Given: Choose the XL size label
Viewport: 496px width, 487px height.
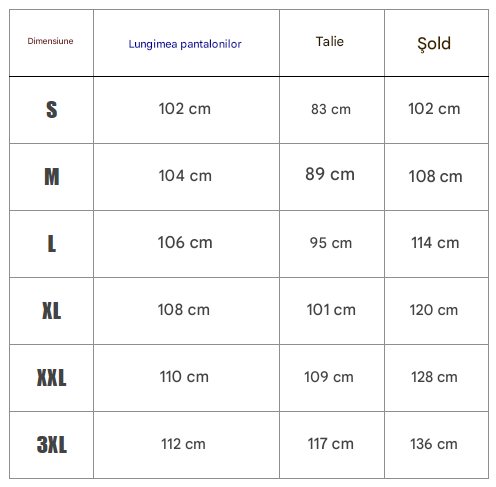Looking at the screenshot, I should click(x=52, y=310).
